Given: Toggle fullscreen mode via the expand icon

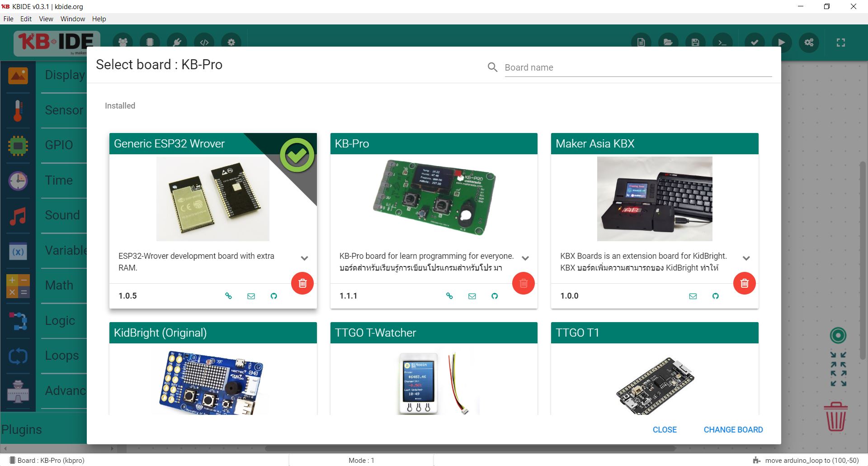Looking at the screenshot, I should click(x=840, y=42).
